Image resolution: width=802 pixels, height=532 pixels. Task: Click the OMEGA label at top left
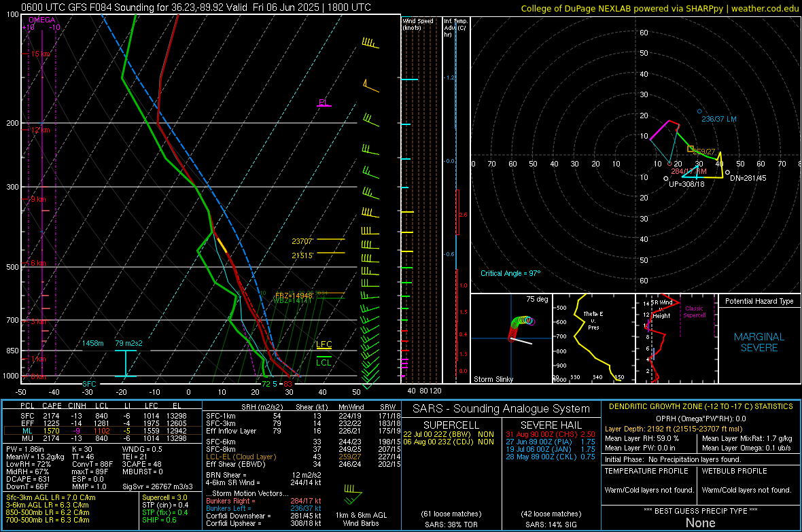(42, 20)
